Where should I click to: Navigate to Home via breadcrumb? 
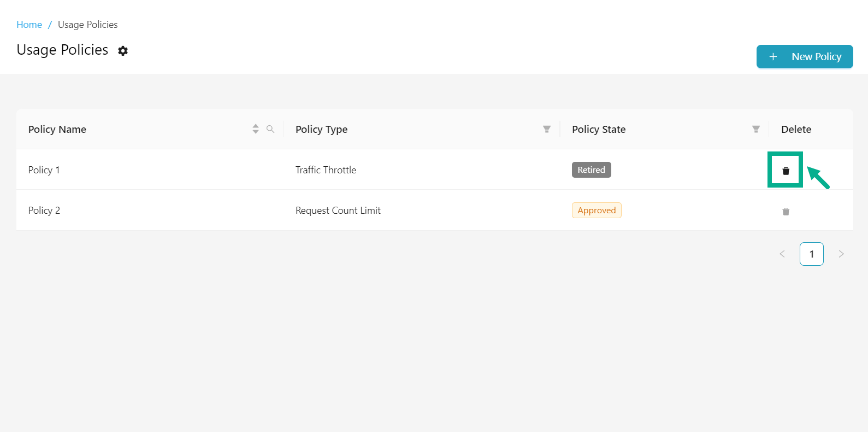point(29,25)
